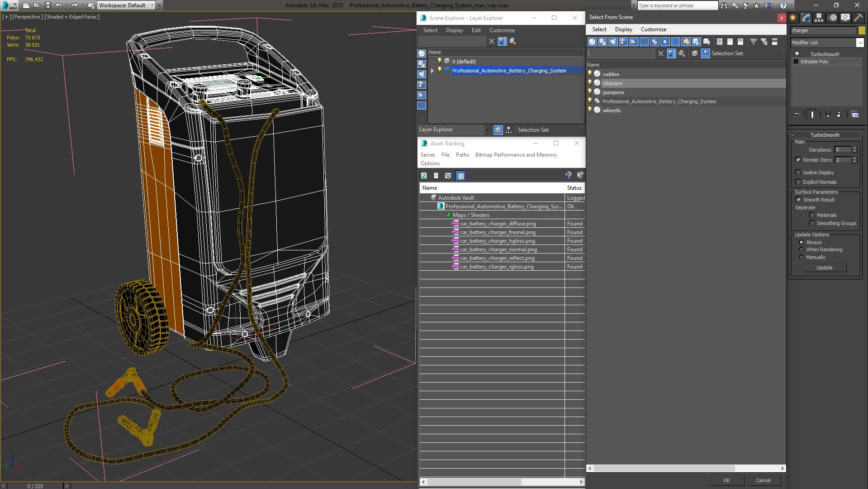The height and width of the screenshot is (489, 868).
Task: Expand the Editable Poly modifier entry
Action: coord(796,62)
